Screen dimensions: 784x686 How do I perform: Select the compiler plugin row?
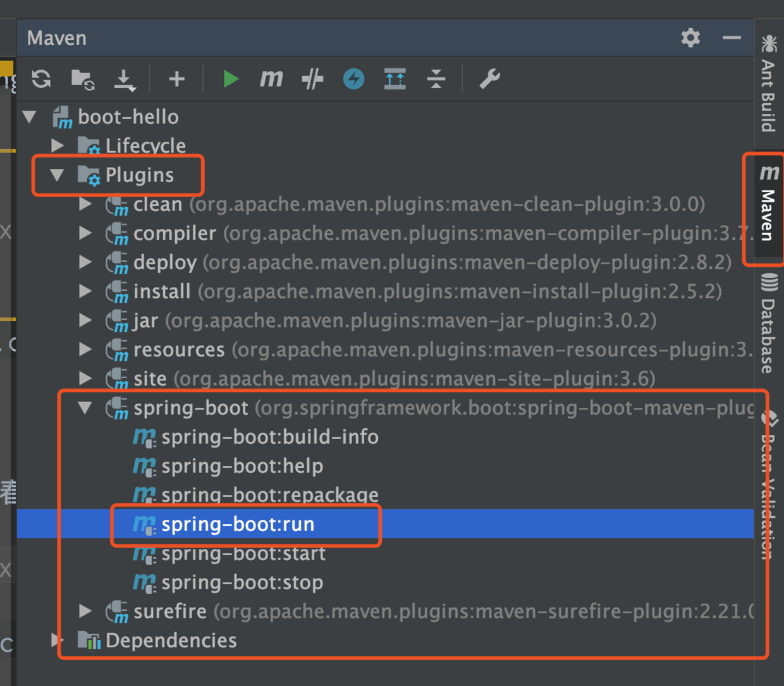[x=385, y=233]
